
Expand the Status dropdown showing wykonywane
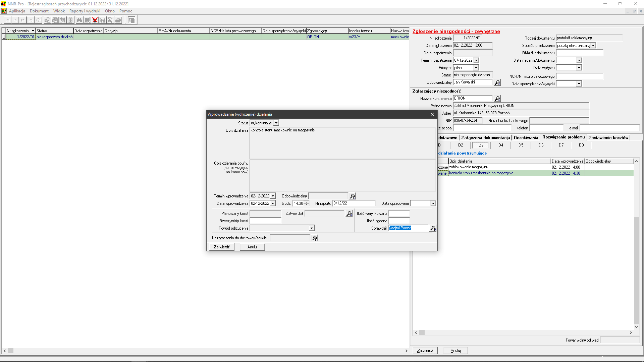tap(276, 123)
